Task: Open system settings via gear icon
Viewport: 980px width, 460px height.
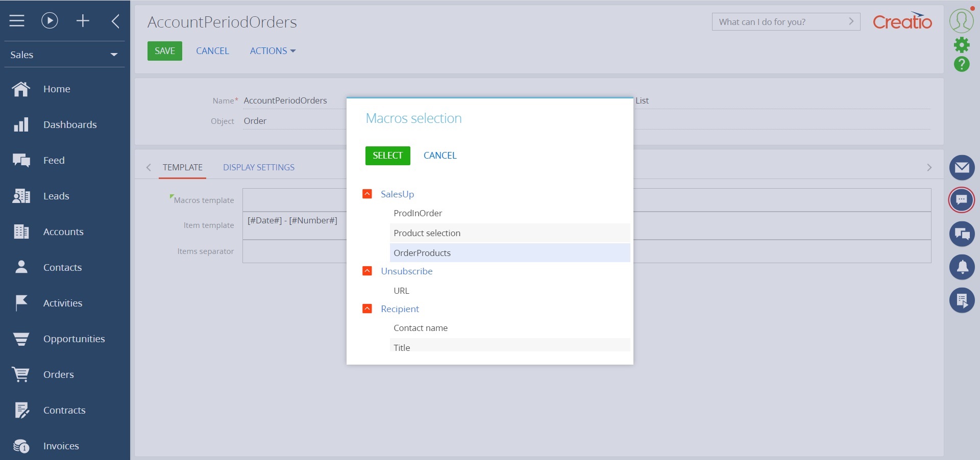Action: click(x=962, y=44)
